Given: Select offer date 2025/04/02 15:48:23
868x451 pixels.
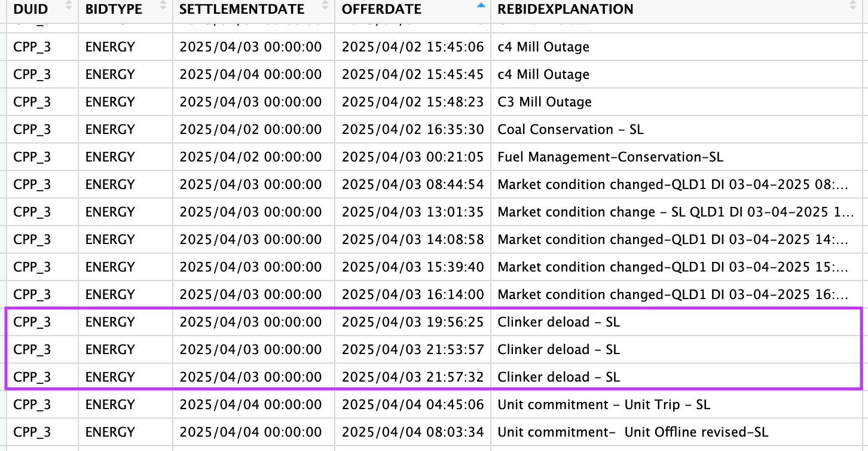Looking at the screenshot, I should pyautogui.click(x=412, y=102).
